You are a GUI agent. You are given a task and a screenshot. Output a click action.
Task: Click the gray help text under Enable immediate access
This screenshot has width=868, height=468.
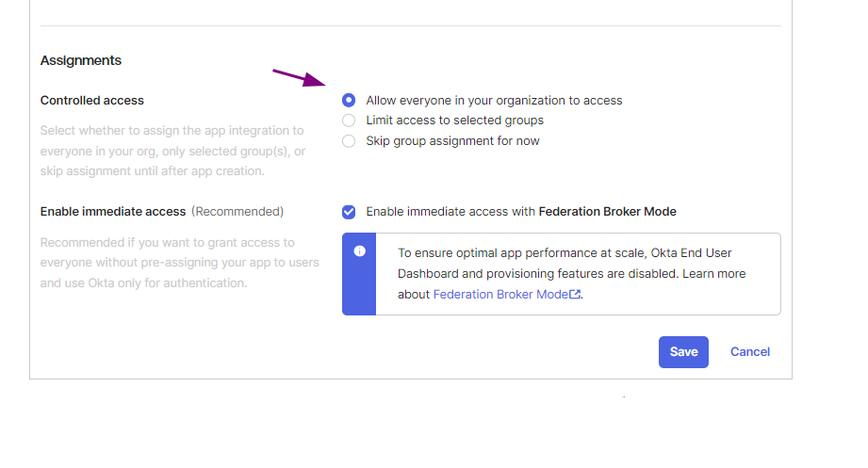pyautogui.click(x=179, y=263)
